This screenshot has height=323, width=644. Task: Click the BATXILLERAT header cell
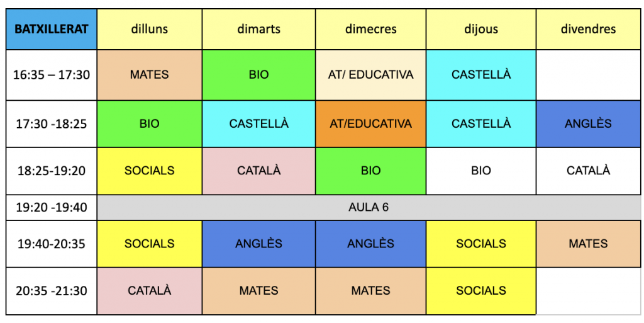tap(52, 29)
